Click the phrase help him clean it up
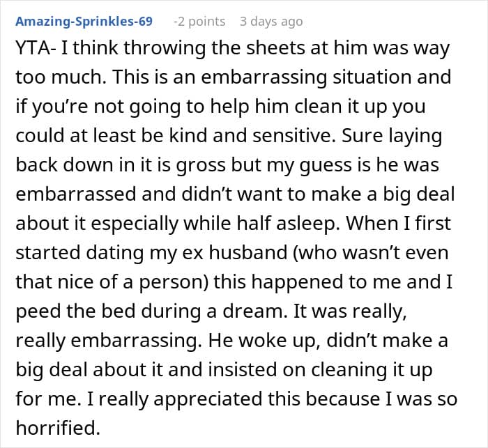Screen dimensions: 488x448 pos(298,106)
